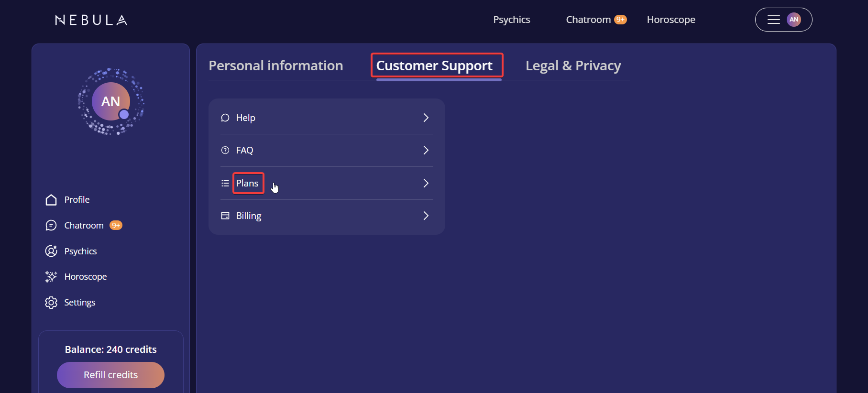Click the Nebula logo in header
The image size is (868, 393).
91,20
